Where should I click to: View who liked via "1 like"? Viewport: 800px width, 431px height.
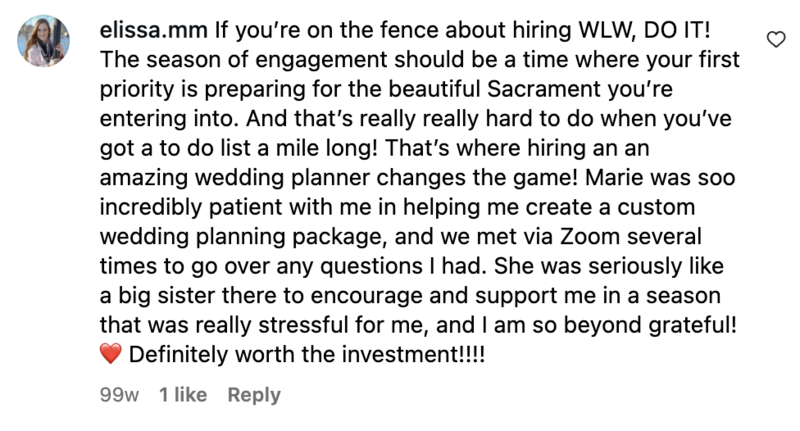pyautogui.click(x=183, y=395)
